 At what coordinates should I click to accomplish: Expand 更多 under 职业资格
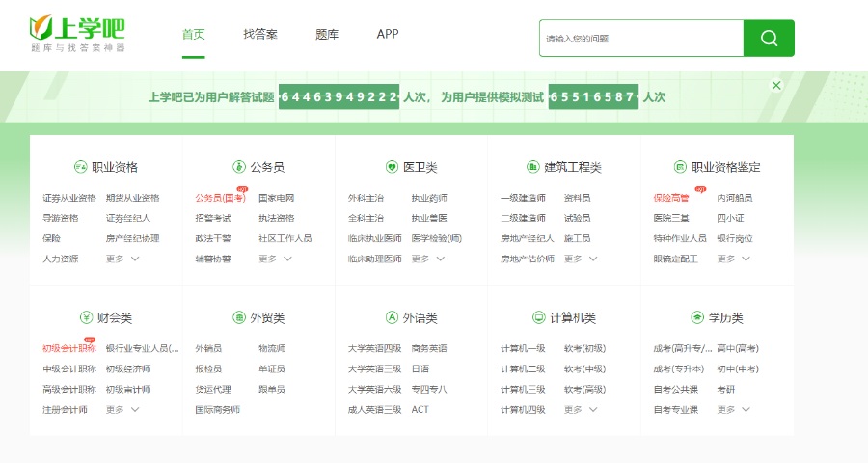pyautogui.click(x=122, y=259)
